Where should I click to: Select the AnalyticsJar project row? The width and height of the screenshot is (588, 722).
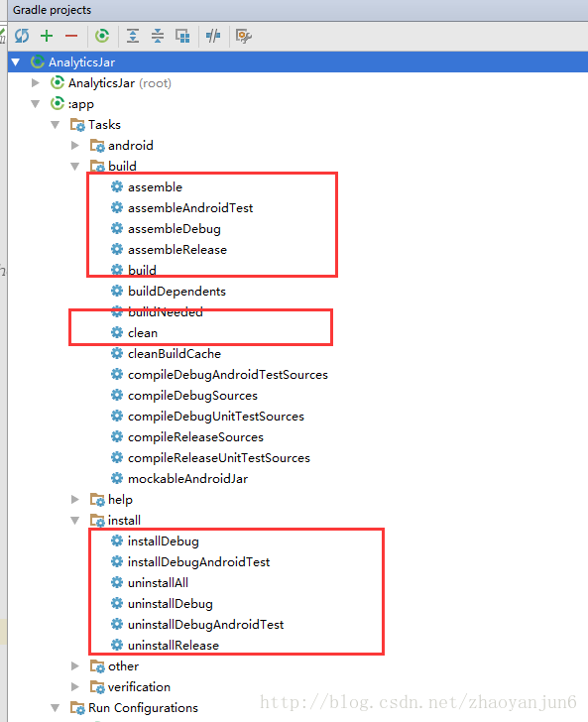[297, 61]
